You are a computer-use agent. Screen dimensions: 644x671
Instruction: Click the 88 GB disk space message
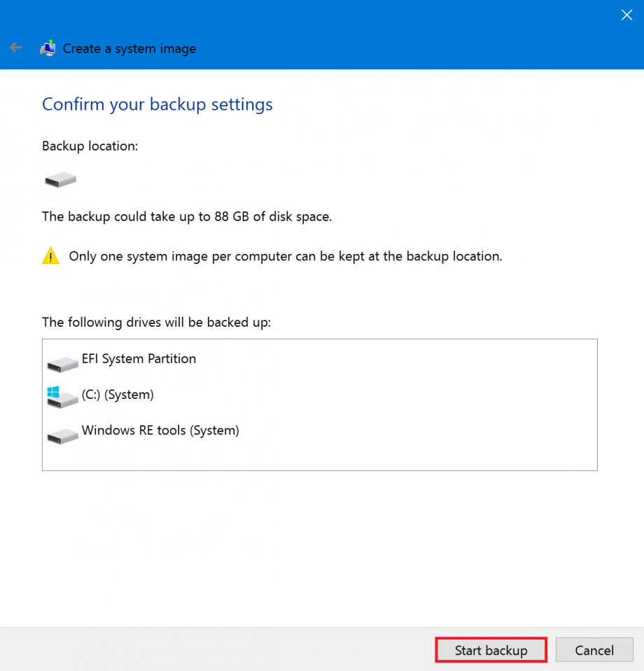pyautogui.click(x=187, y=216)
